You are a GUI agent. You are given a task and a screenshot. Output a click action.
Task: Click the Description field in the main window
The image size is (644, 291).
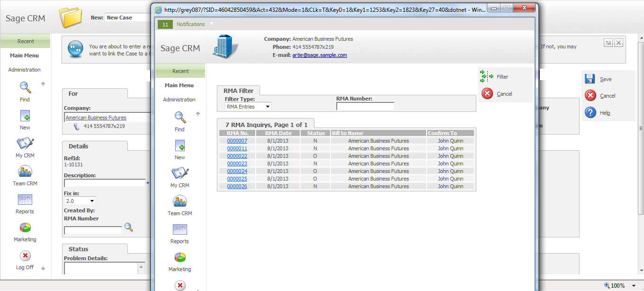tap(105, 183)
